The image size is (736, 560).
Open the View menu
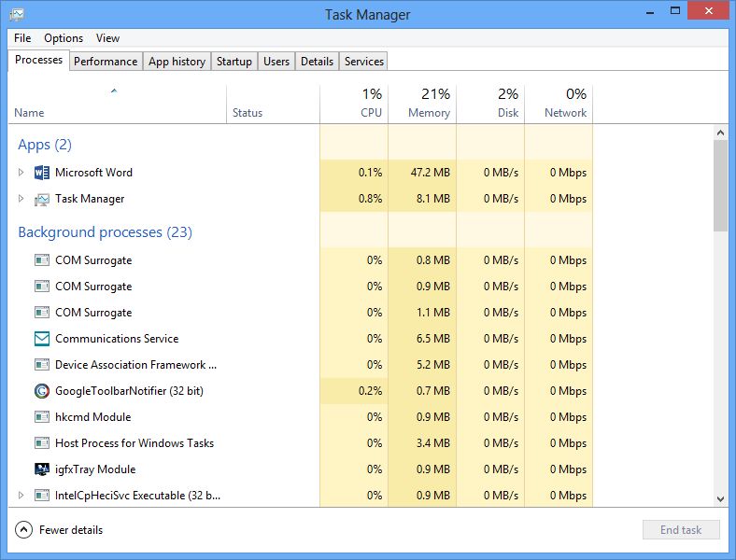click(x=107, y=38)
